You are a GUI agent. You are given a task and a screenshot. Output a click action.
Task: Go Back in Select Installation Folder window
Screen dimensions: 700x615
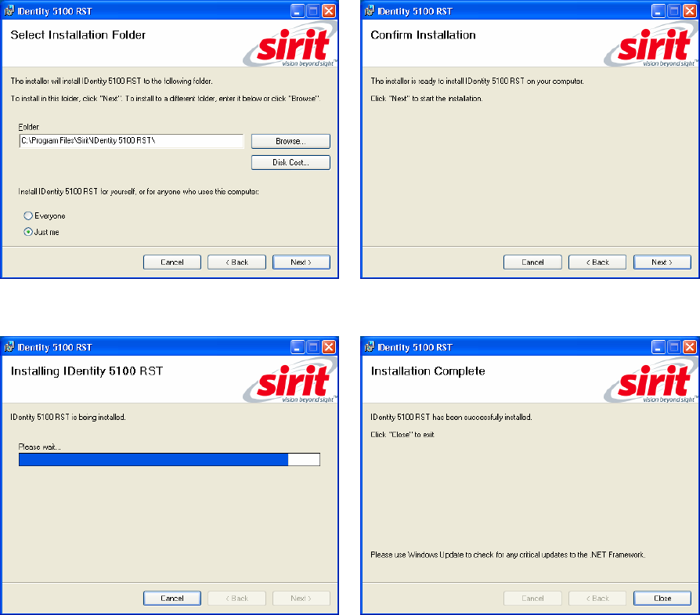(236, 262)
